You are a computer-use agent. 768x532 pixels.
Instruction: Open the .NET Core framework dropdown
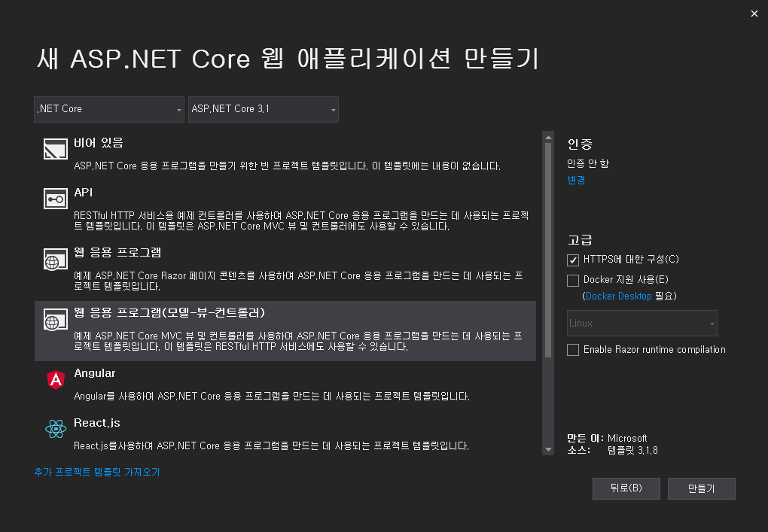(108, 109)
